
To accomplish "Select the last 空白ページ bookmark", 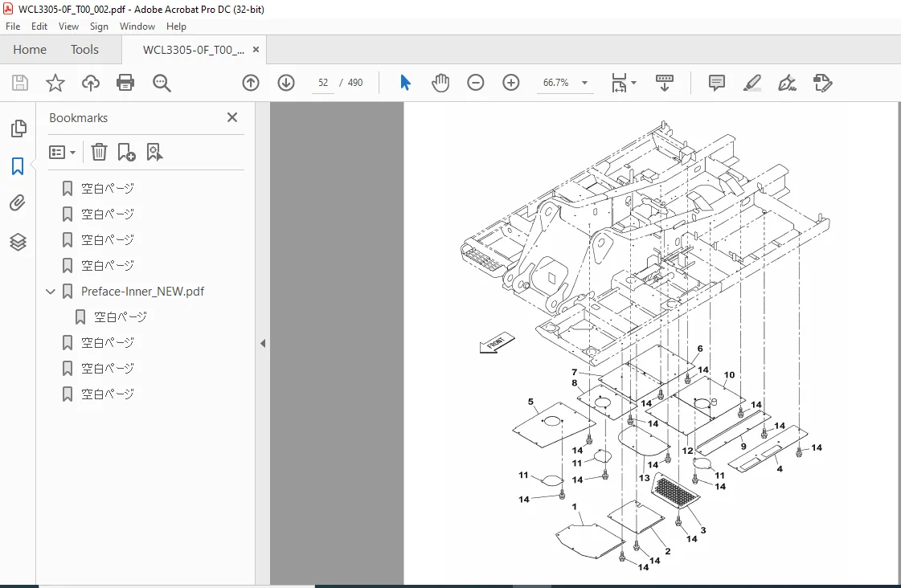I will click(x=108, y=394).
